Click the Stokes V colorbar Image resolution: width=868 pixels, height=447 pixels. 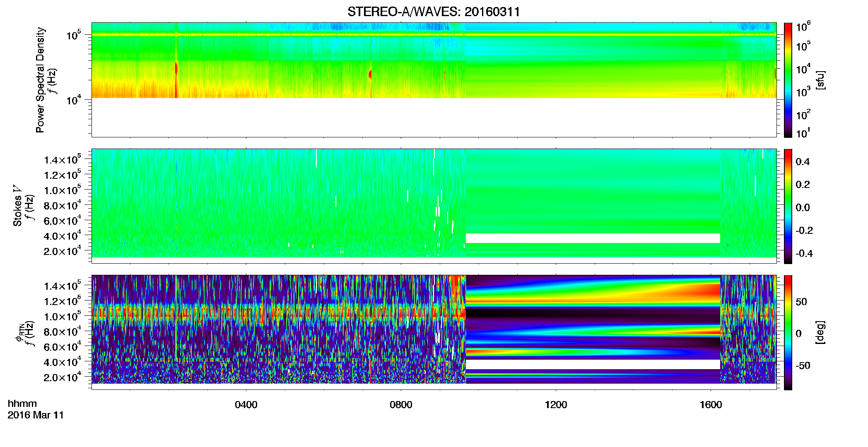coord(788,206)
